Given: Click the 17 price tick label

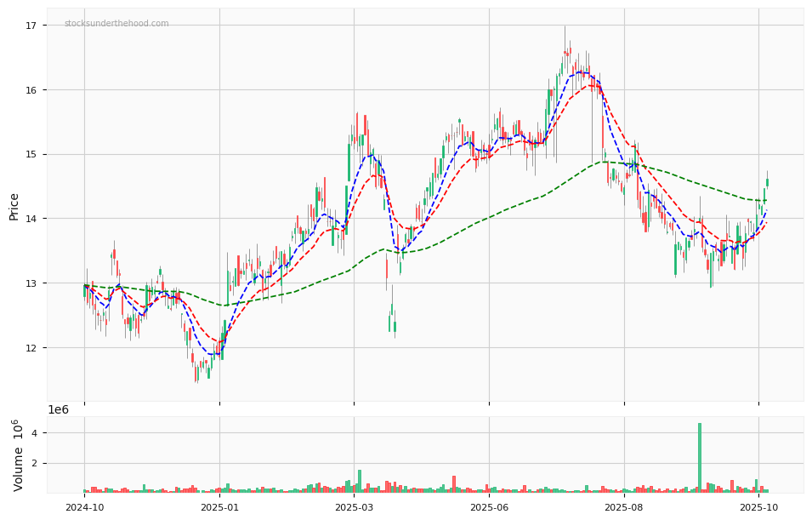Looking at the screenshot, I should (31, 26).
